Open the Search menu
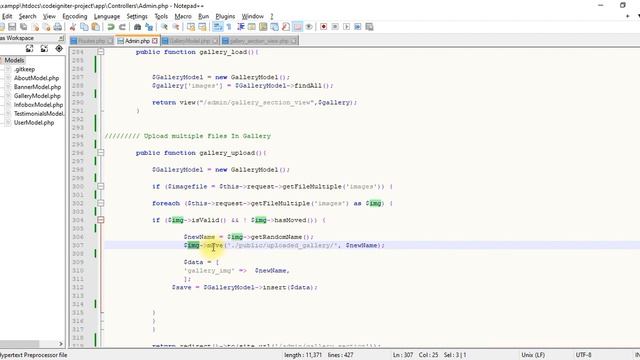The width and height of the screenshot is (640, 360). click(x=27, y=16)
